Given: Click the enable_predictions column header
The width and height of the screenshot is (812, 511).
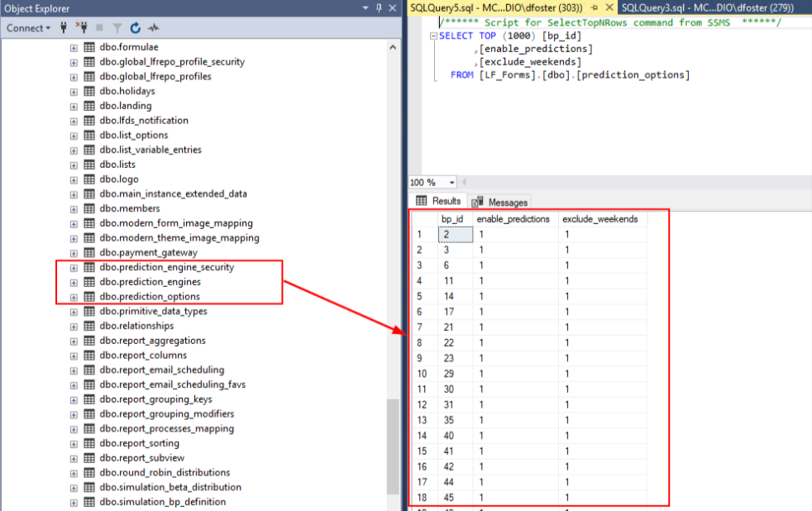Looking at the screenshot, I should (x=513, y=219).
